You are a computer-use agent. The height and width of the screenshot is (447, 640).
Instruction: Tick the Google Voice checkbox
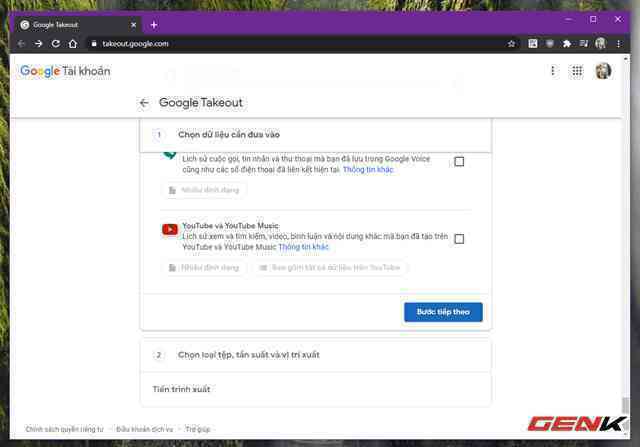click(459, 162)
